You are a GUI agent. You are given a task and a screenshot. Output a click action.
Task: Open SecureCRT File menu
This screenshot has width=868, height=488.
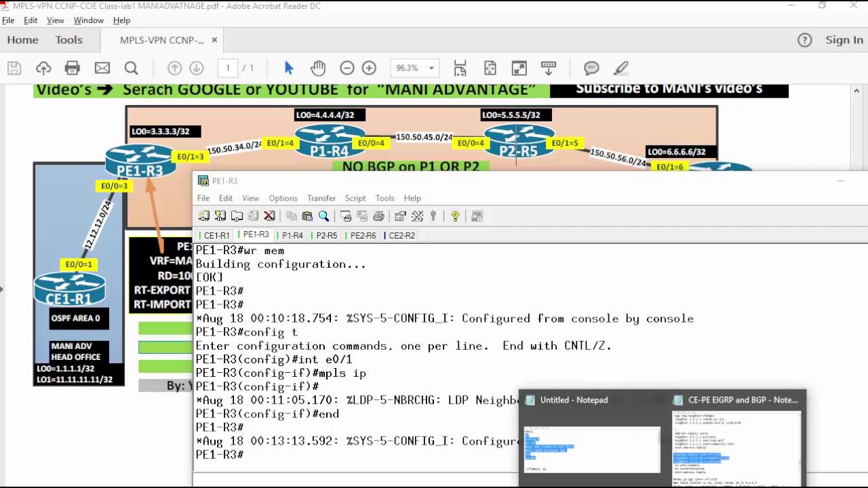pos(203,198)
